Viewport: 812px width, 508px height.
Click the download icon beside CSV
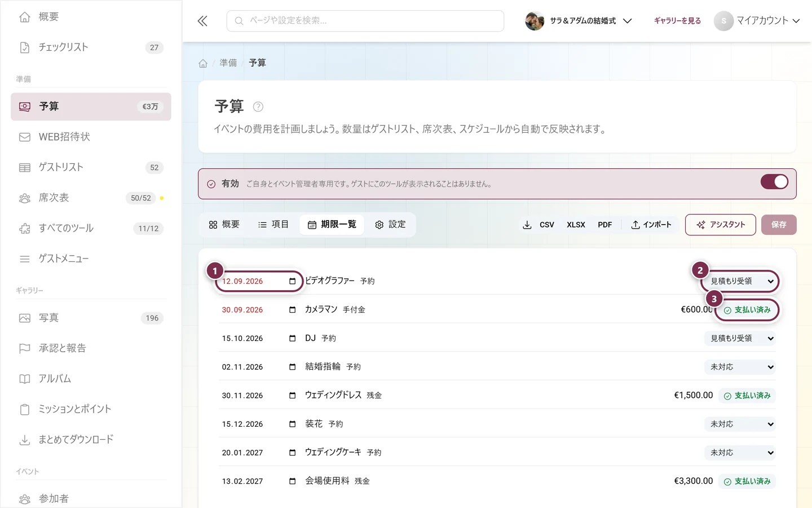click(x=527, y=225)
